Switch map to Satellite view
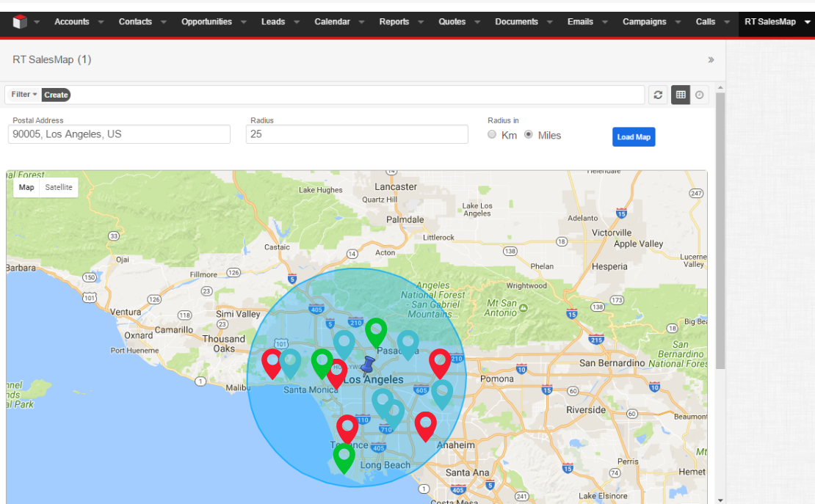The height and width of the screenshot is (504, 815). click(x=59, y=187)
